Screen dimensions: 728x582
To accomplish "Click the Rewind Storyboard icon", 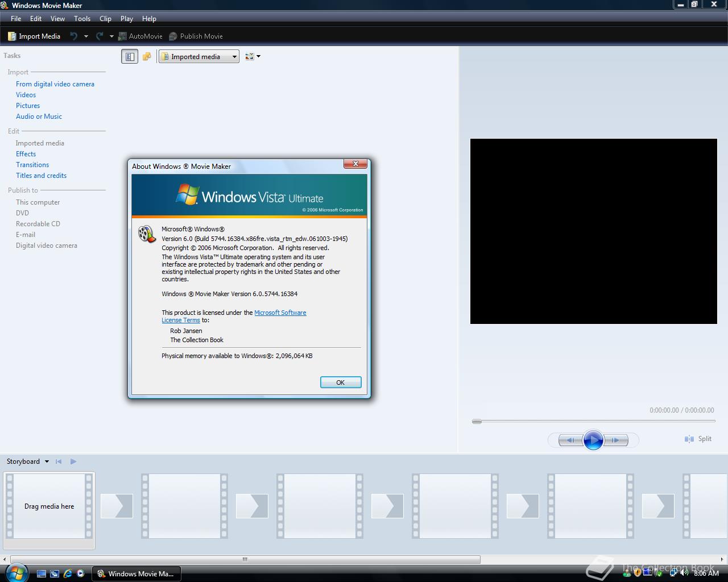I will (59, 462).
